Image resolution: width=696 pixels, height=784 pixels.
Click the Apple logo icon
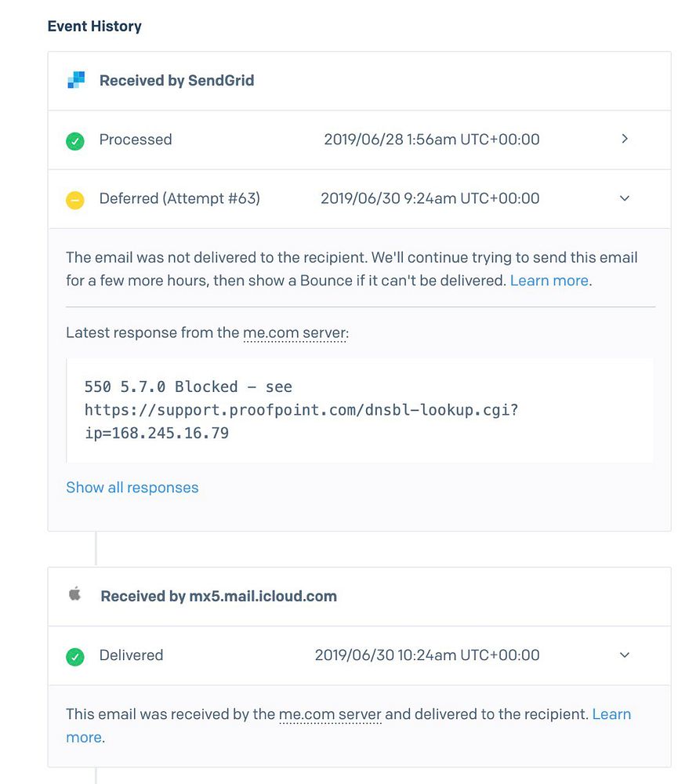click(x=75, y=595)
